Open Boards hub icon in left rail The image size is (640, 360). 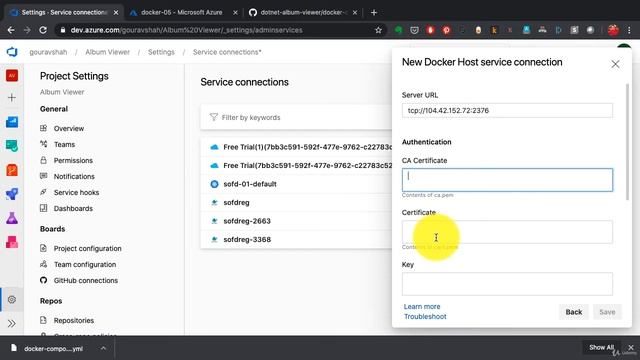click(12, 146)
